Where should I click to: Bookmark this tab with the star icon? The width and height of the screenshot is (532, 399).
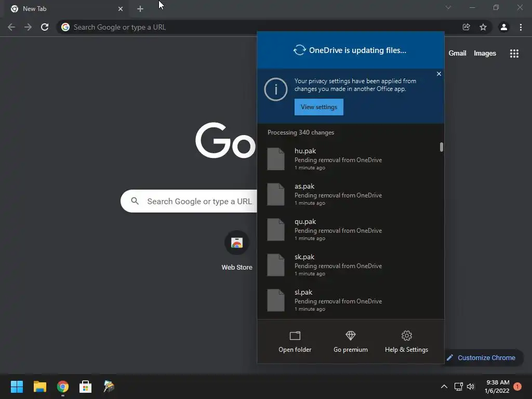click(x=483, y=27)
